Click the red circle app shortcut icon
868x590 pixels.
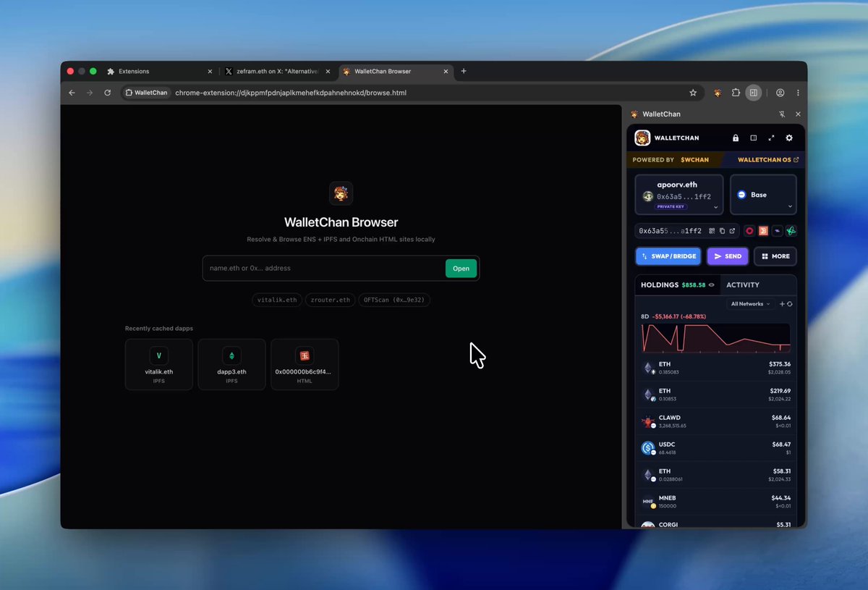(x=749, y=231)
